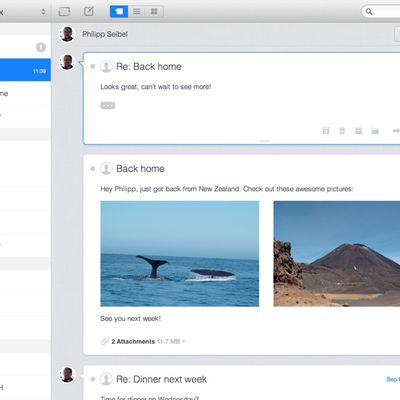The height and width of the screenshot is (400, 400).
Task: Forward the Re: Back home message
Action: [396, 131]
